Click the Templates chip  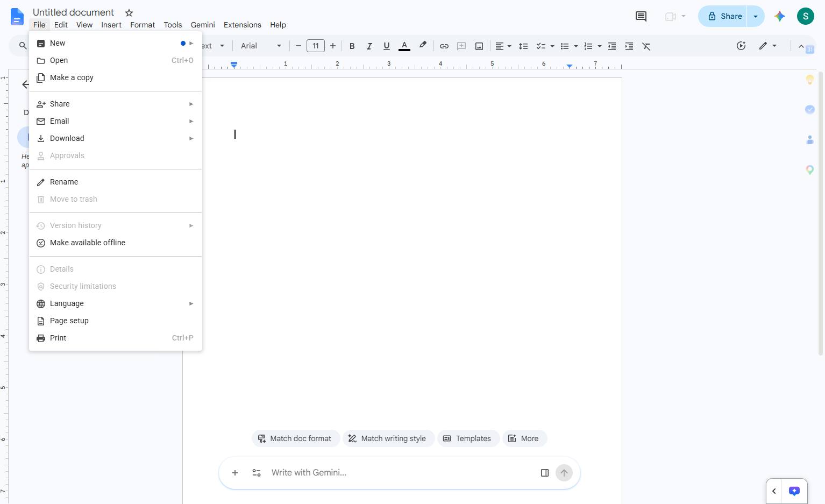(468, 438)
